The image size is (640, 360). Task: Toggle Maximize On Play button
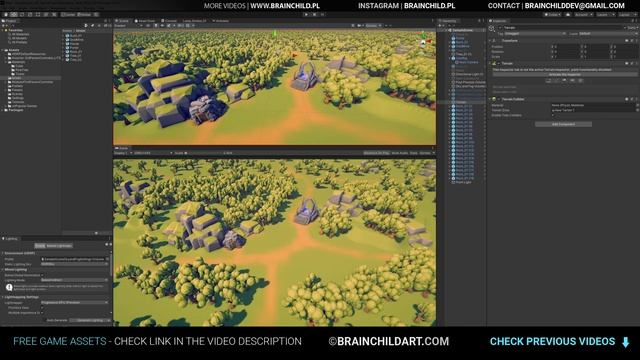(376, 153)
